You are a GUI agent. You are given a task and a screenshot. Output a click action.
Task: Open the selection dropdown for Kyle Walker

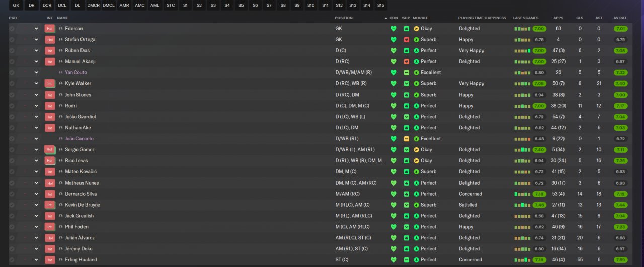[x=36, y=84]
